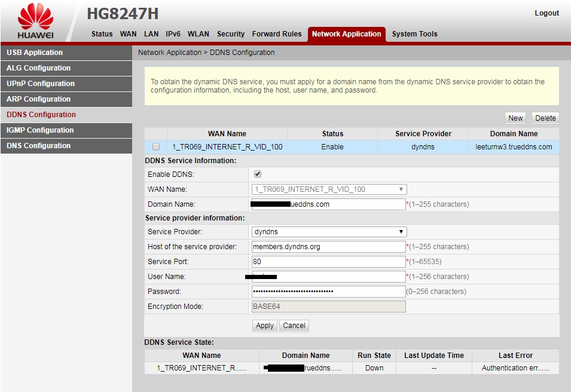
Task: Click the Cancel button
Action: point(294,326)
